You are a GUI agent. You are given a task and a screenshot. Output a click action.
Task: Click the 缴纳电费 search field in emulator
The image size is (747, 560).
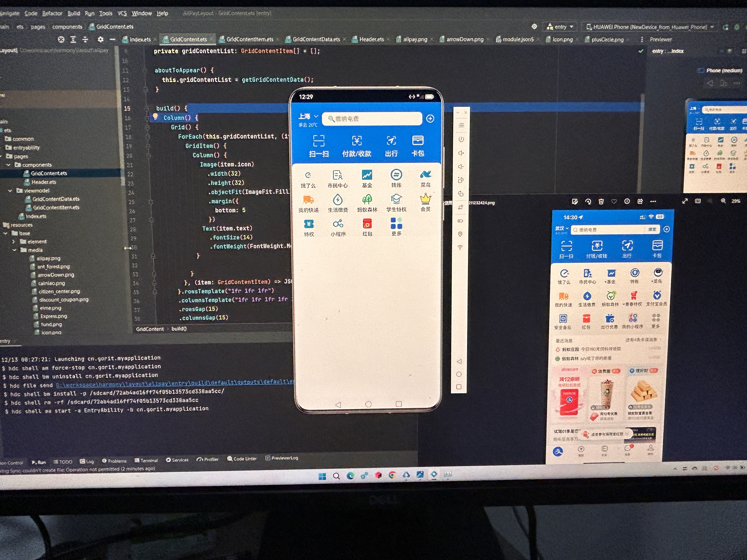tap(372, 119)
